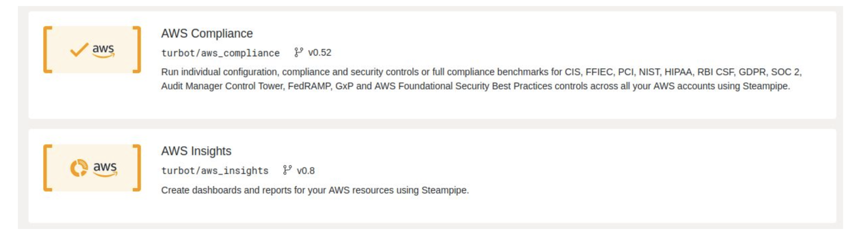Click the v0.8 version label

point(305,171)
